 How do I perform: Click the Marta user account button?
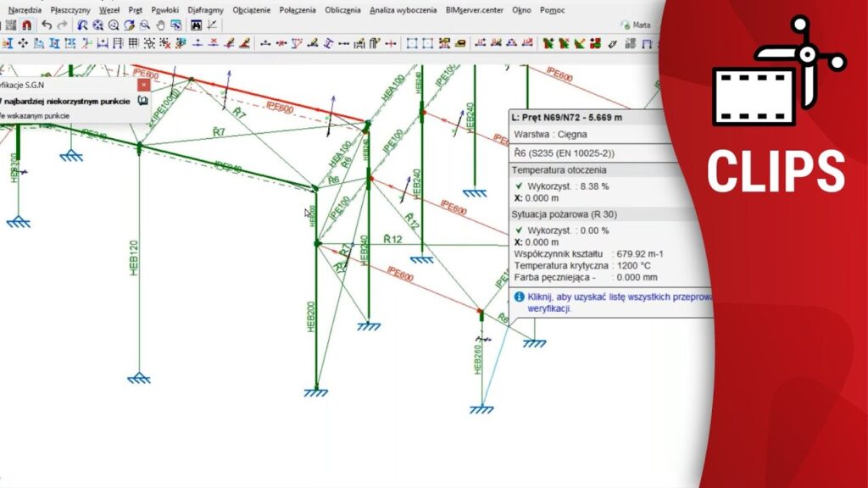click(636, 25)
